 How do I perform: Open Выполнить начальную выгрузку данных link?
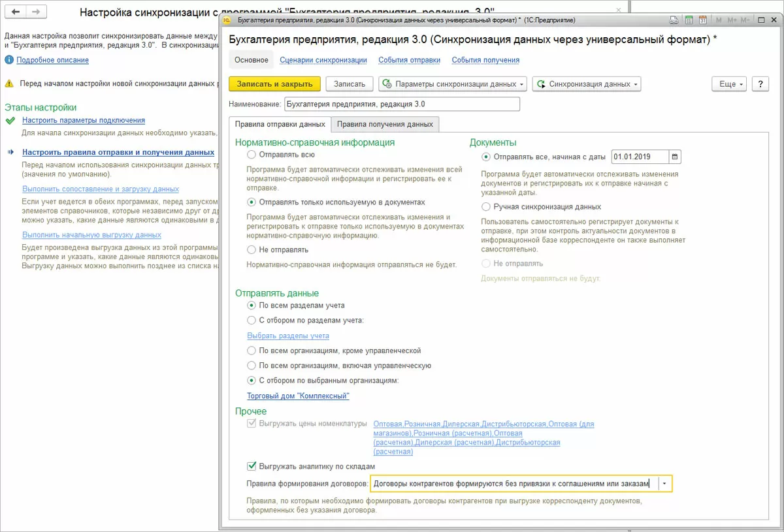click(91, 234)
